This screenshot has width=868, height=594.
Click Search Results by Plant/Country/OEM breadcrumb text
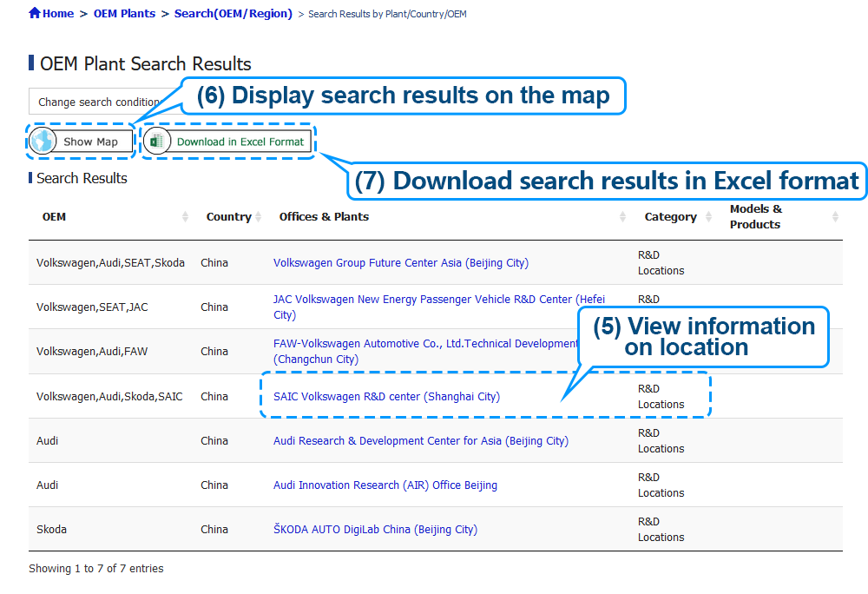[387, 14]
